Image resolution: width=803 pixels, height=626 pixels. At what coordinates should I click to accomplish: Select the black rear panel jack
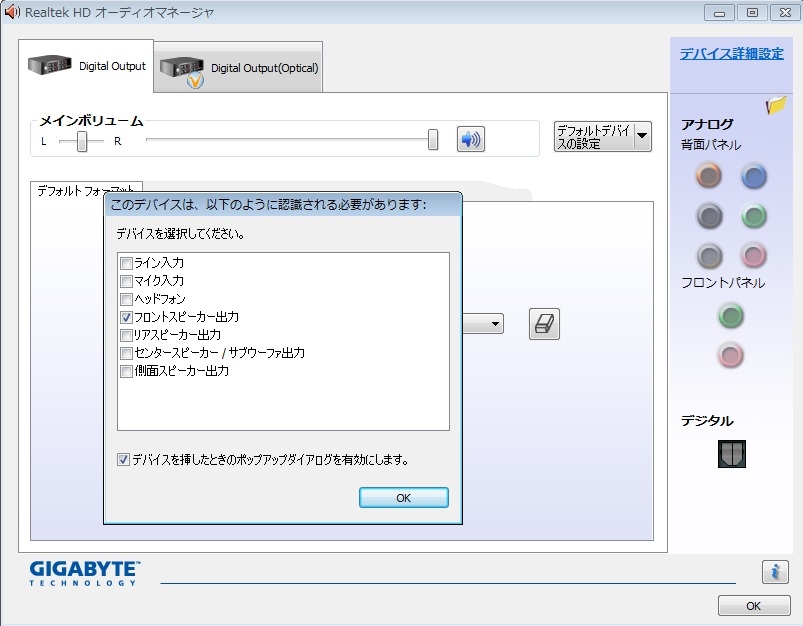(x=709, y=216)
